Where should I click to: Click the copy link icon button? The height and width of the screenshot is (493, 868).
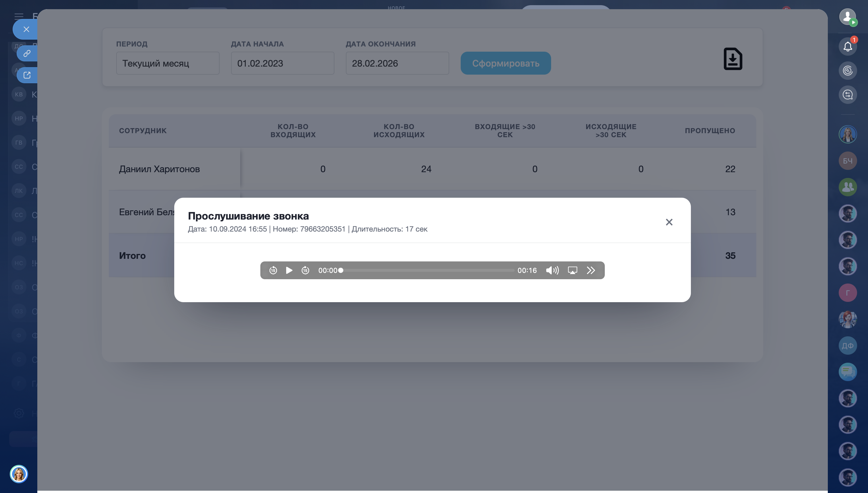click(x=27, y=53)
